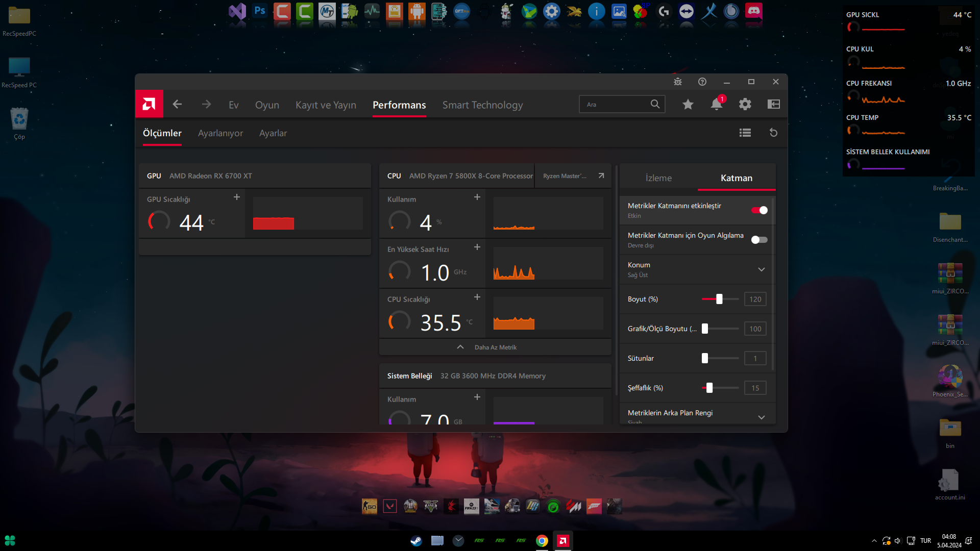Adjust the Sütunlar slider
This screenshot has height=551, width=980.
(x=720, y=358)
